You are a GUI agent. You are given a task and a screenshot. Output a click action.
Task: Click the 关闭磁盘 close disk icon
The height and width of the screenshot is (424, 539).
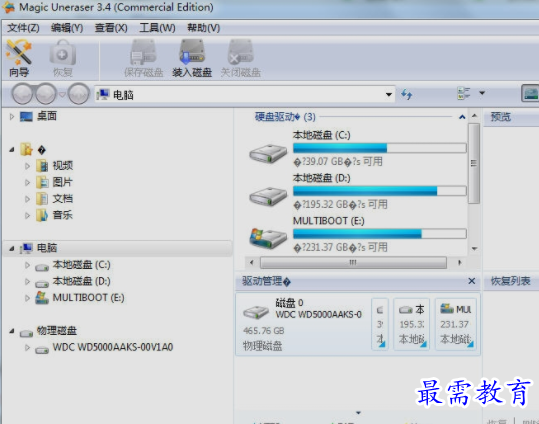coord(240,58)
